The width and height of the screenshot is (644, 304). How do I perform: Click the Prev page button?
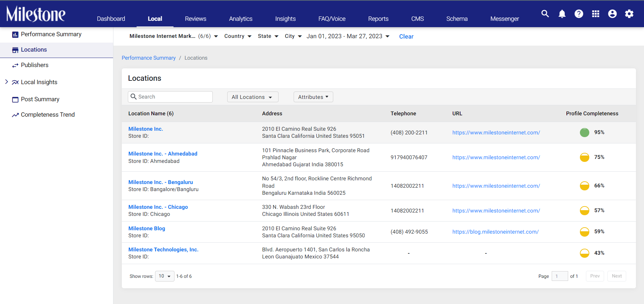pos(595,276)
